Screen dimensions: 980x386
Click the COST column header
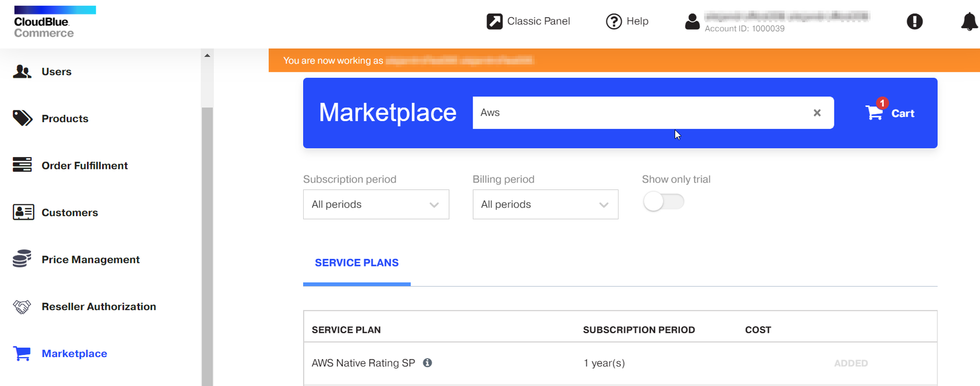click(x=758, y=330)
